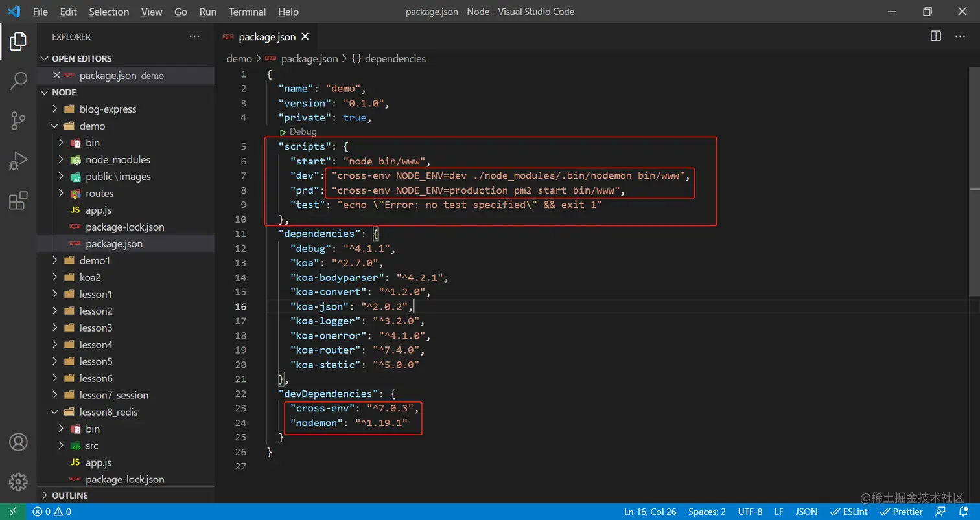The image size is (980, 520).
Task: Click the Debug codelens above scripts
Action: tap(303, 131)
